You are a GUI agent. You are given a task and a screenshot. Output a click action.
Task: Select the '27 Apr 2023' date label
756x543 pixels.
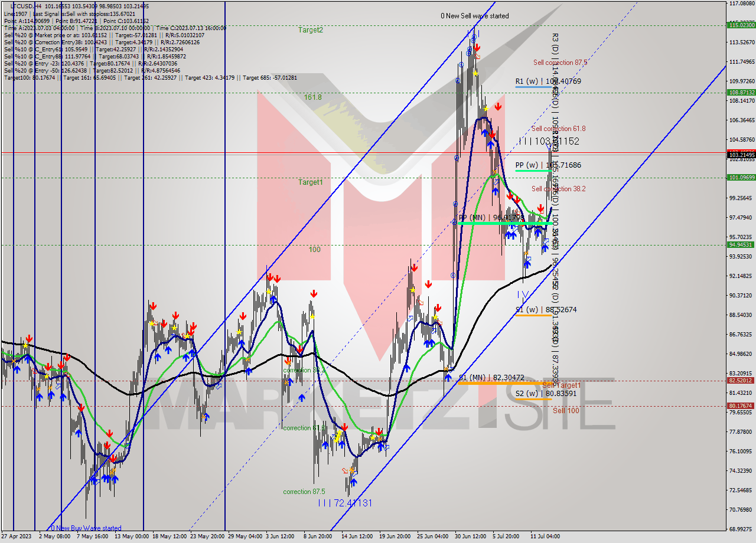[x=15, y=537]
